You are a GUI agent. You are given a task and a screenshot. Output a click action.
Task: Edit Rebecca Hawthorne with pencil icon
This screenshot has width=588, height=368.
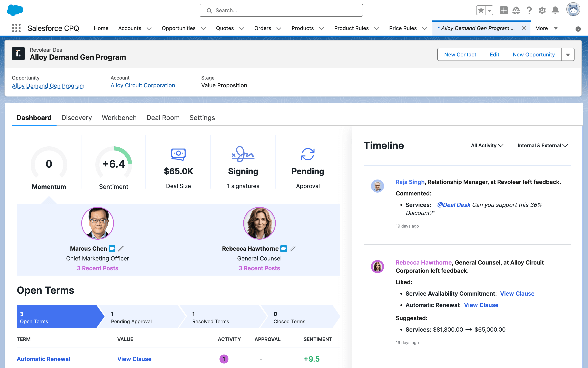293,248
